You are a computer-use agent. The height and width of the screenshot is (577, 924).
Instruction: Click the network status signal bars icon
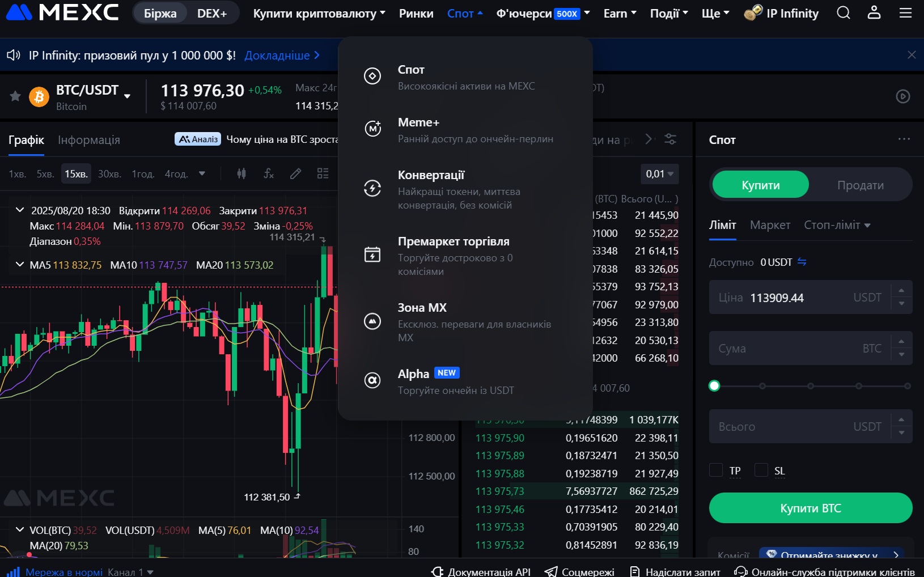tap(13, 571)
